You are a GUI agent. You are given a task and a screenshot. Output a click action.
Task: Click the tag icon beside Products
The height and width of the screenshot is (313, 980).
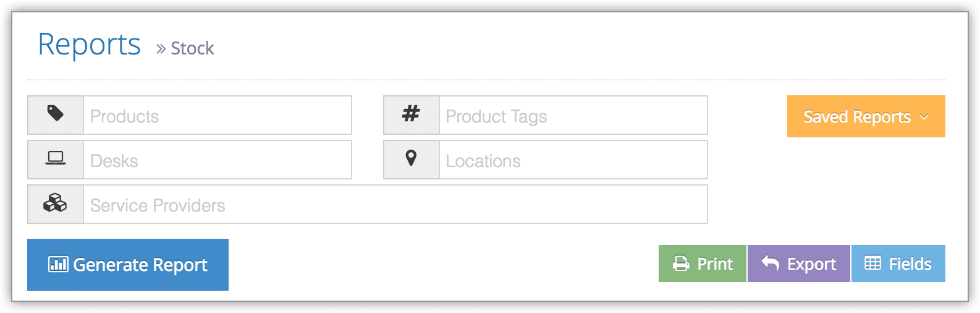[56, 113]
